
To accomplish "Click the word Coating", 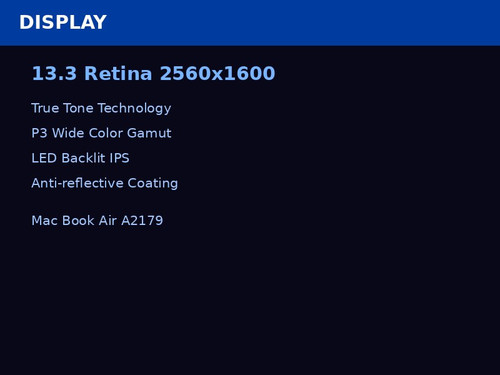I will click(153, 183).
